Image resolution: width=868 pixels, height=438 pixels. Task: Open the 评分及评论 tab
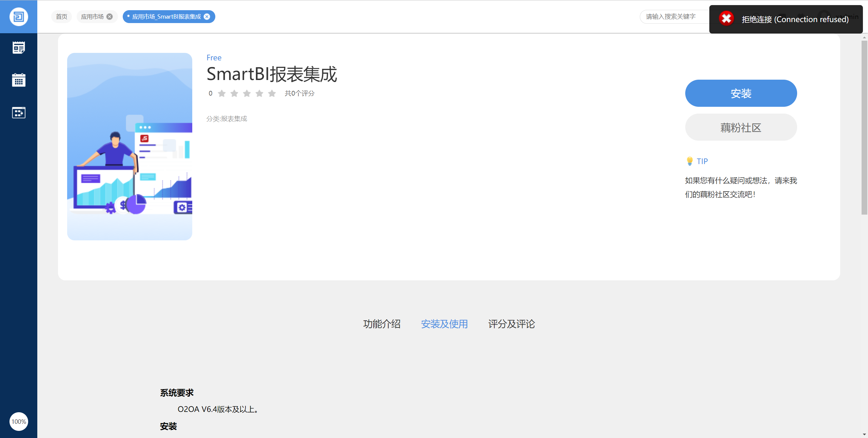[x=511, y=324]
